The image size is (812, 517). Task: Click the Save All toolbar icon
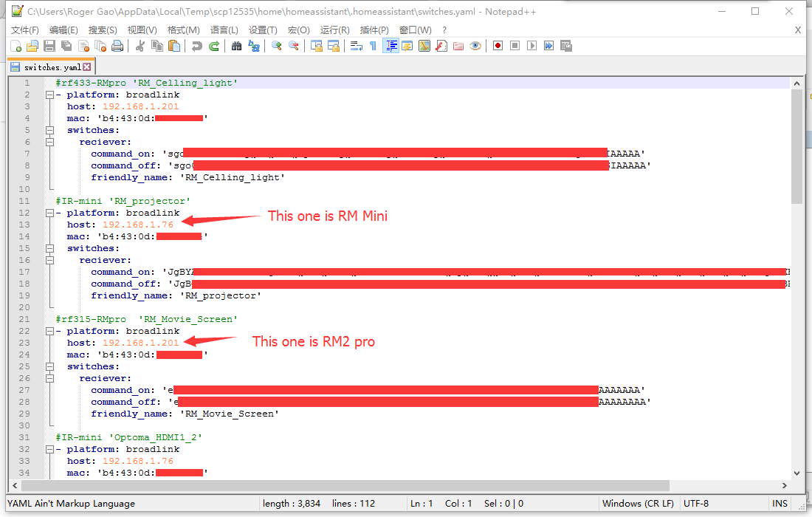66,46
